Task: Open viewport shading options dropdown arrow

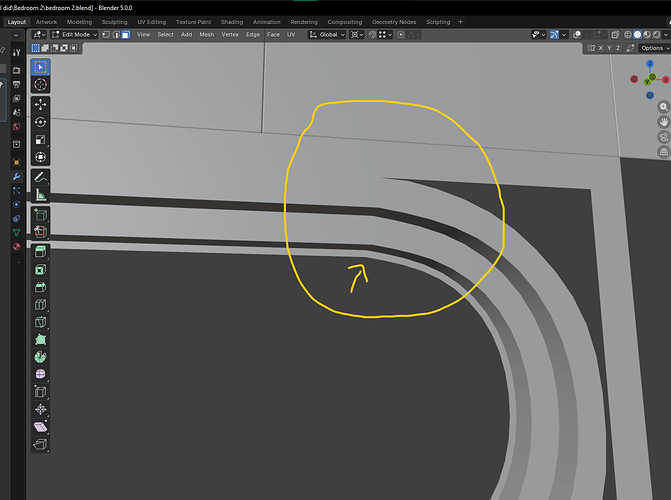Action: 666,35
